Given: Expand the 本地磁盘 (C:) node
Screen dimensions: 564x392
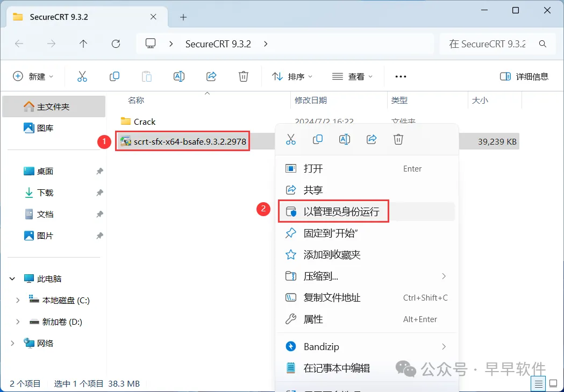Looking at the screenshot, I should click(x=18, y=300).
